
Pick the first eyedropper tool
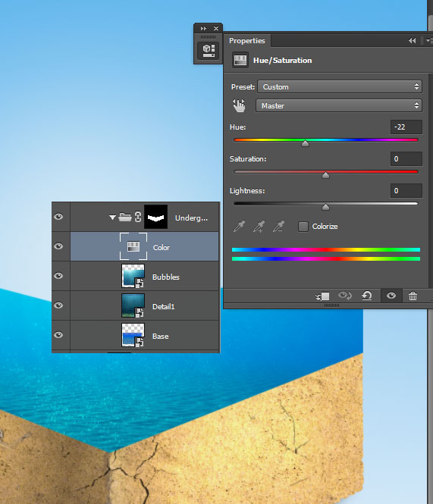tap(239, 227)
